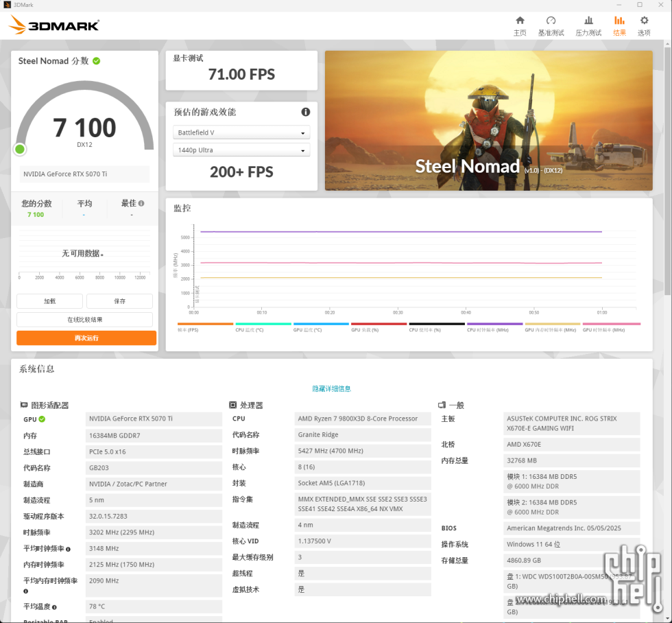Click the GB203 code name value
Image resolution: width=672 pixels, height=623 pixels.
click(x=154, y=468)
